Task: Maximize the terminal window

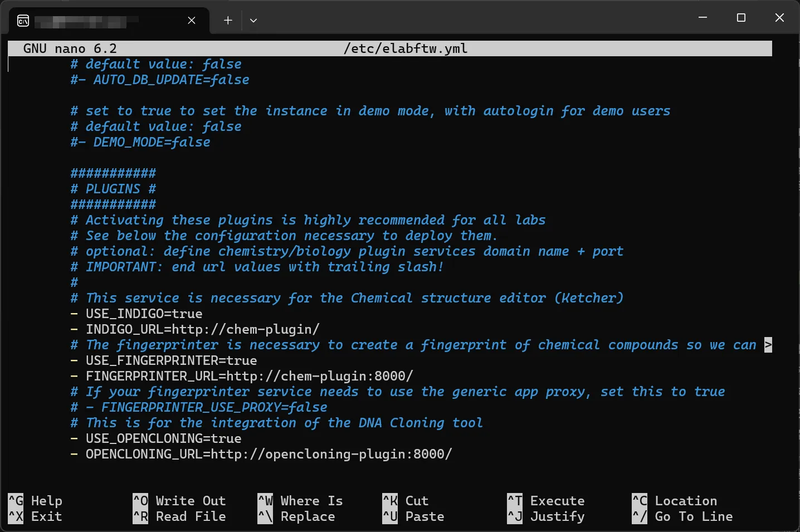Action: tap(741, 18)
